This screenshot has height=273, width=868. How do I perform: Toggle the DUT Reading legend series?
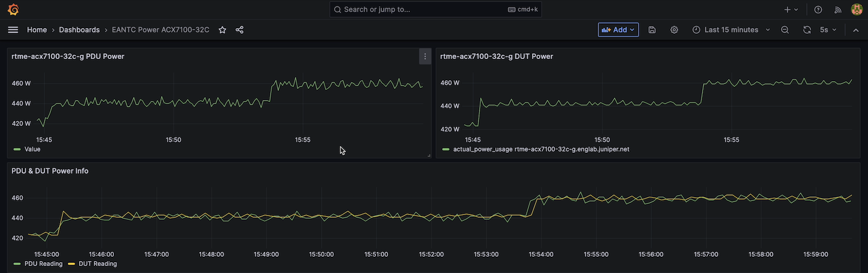[98, 264]
